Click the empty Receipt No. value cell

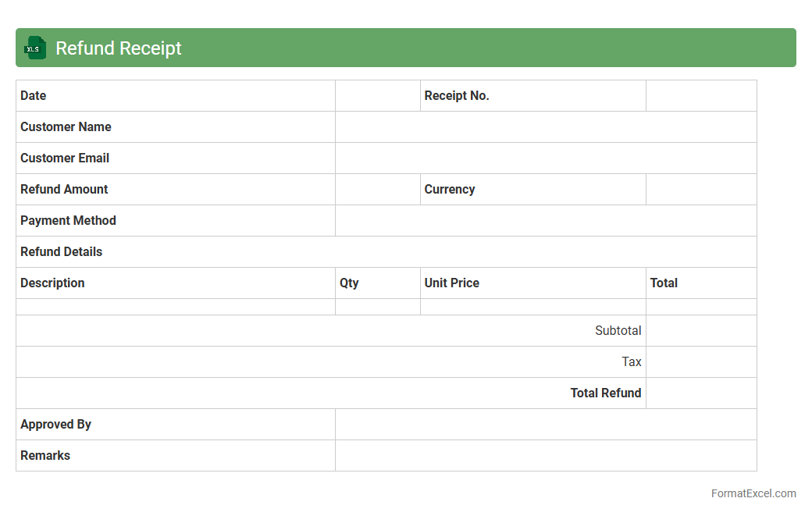point(701,96)
